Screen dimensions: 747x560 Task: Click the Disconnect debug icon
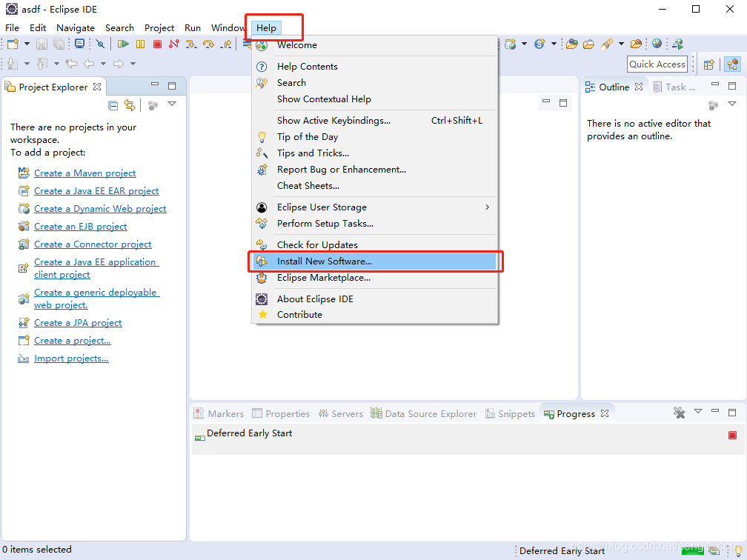(x=174, y=44)
